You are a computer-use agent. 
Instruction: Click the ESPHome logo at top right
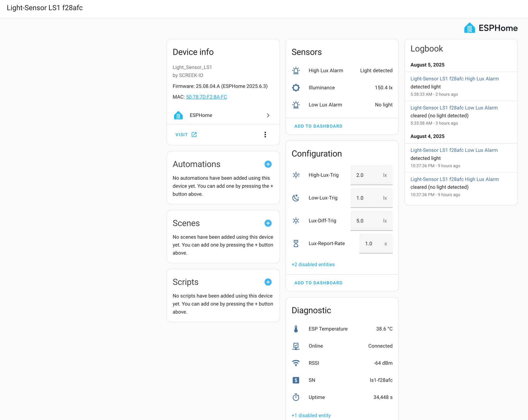[491, 28]
